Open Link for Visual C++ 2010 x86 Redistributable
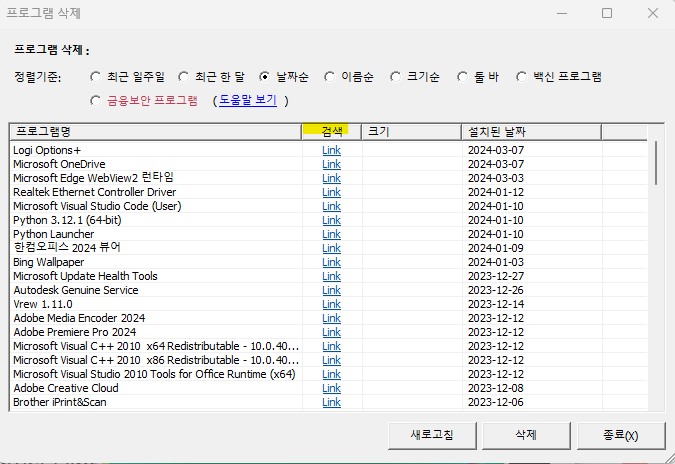 coord(331,360)
